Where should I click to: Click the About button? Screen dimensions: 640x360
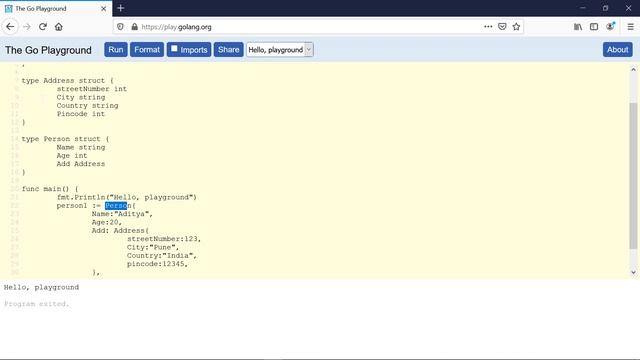(618, 50)
